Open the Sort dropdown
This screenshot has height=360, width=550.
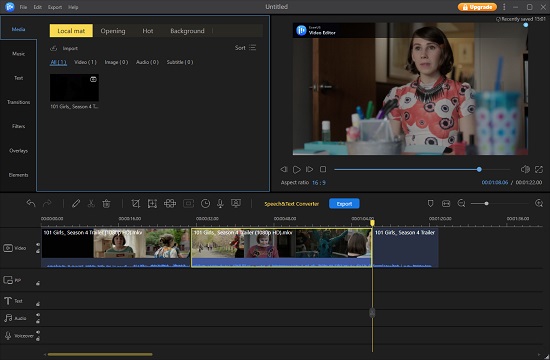tap(246, 48)
